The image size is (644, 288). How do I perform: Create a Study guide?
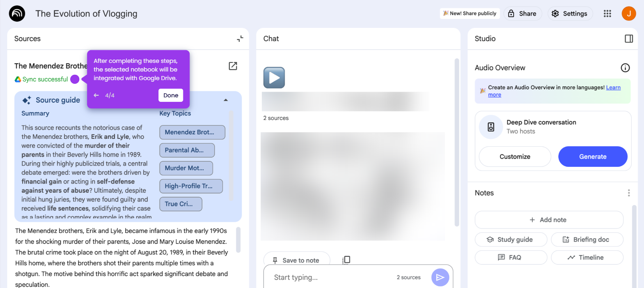(511, 240)
